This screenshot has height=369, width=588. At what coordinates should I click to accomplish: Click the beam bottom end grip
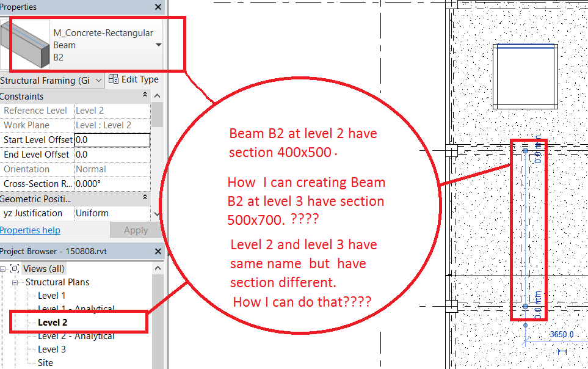[525, 306]
